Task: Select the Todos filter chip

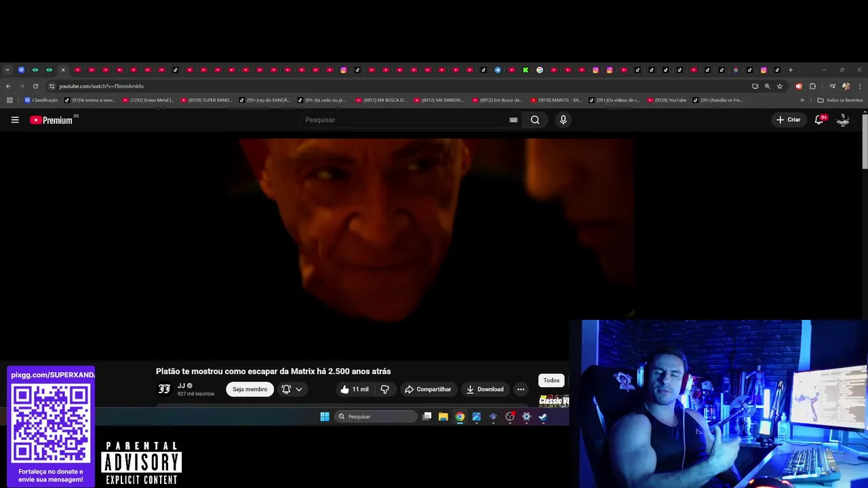Action: pyautogui.click(x=551, y=380)
